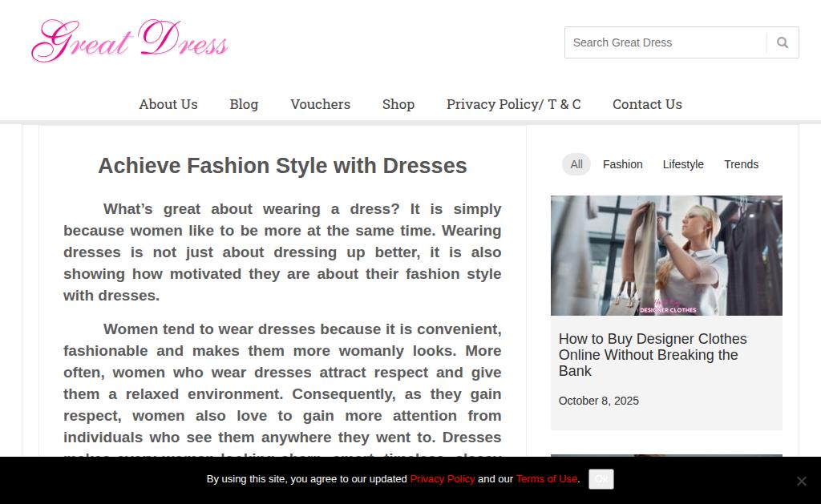Open the Terms of Use link
821x504 pixels.
[547, 479]
